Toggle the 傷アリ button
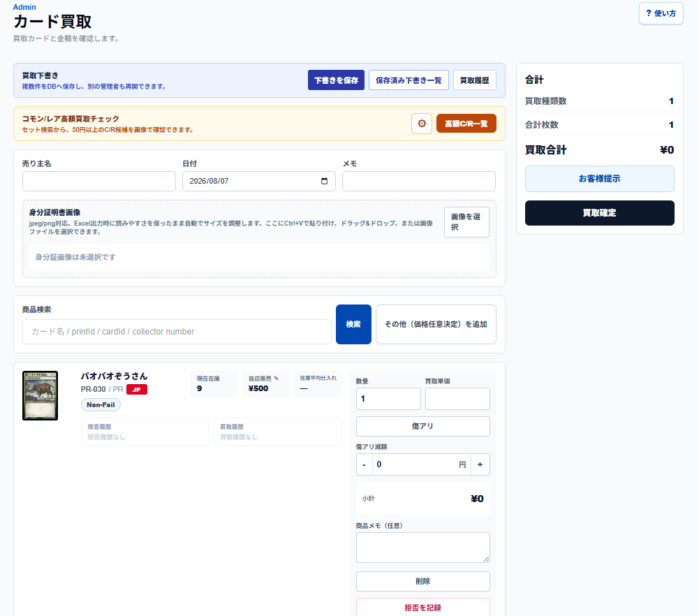 coord(423,426)
